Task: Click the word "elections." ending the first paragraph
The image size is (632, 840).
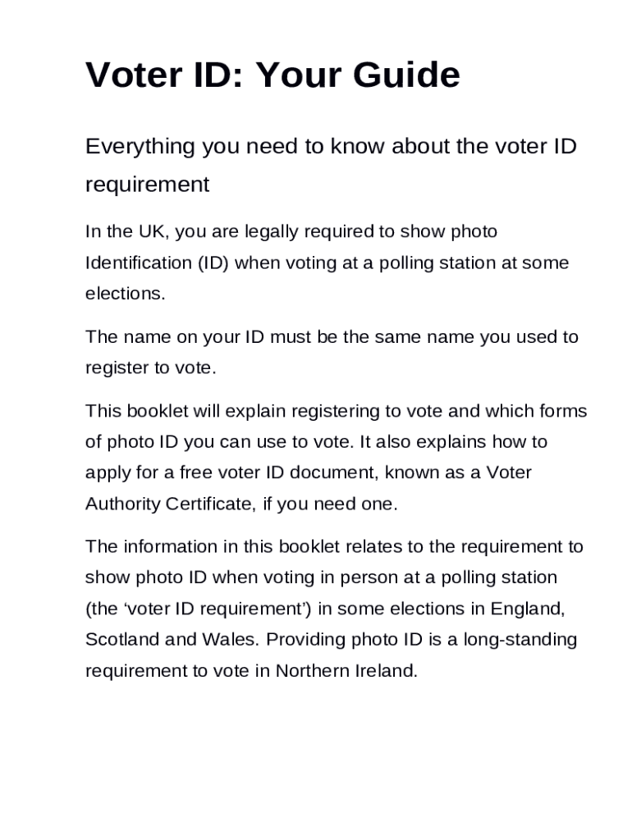Action: point(125,294)
